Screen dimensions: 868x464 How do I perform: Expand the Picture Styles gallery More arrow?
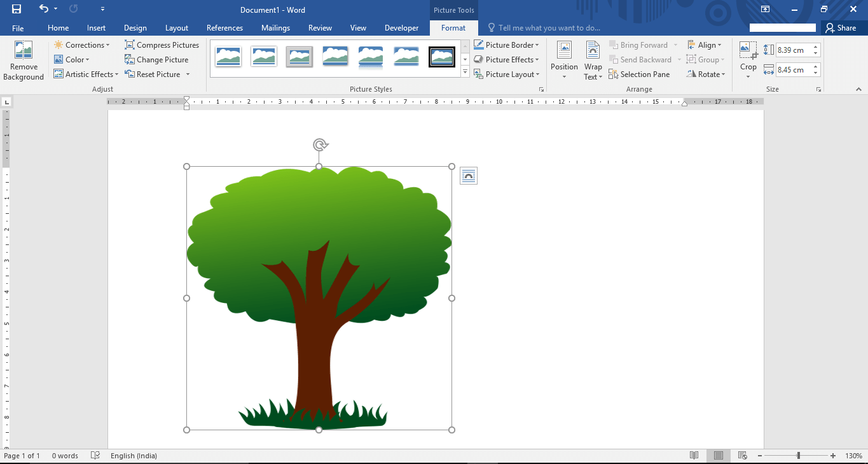pyautogui.click(x=465, y=72)
